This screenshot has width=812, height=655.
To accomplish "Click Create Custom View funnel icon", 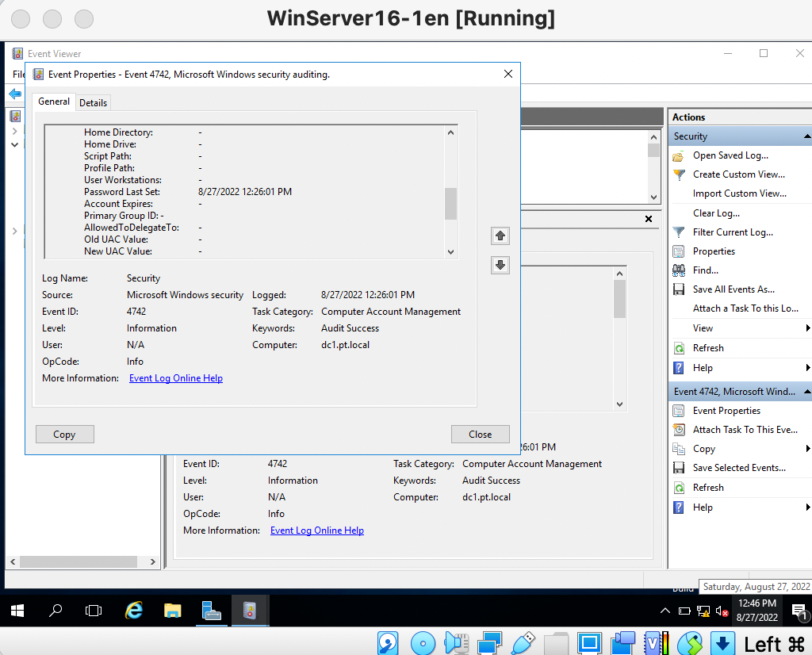I will [x=679, y=174].
